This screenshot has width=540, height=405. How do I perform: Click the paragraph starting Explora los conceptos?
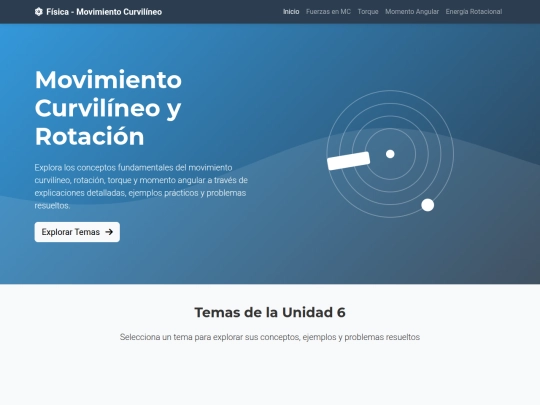coord(141,186)
